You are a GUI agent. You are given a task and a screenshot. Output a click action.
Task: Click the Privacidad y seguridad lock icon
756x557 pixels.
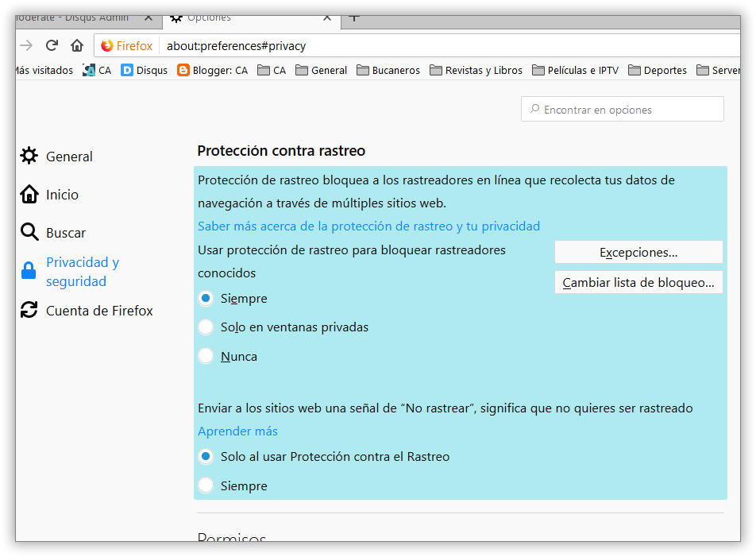(29, 270)
